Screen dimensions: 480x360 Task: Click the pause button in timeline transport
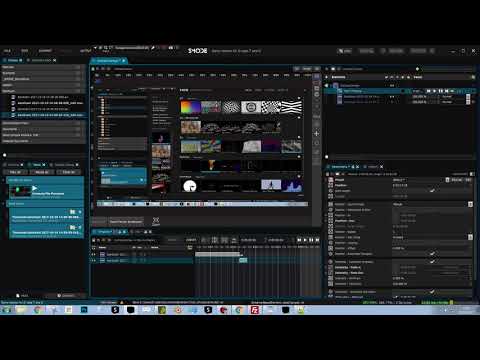[311, 240]
